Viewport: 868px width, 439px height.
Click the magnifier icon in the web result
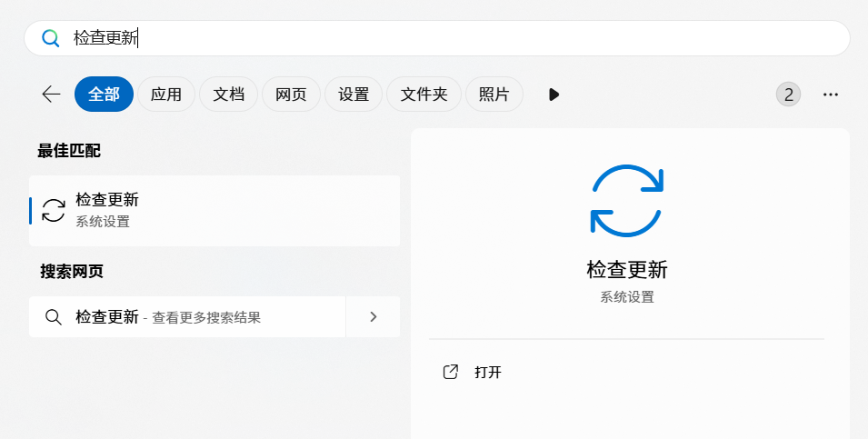coord(54,317)
